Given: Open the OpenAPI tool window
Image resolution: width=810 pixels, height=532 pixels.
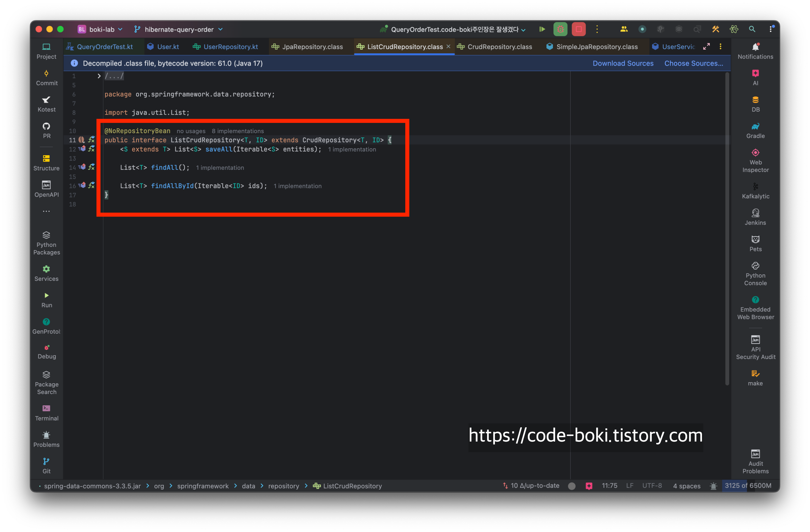Looking at the screenshot, I should click(x=46, y=189).
